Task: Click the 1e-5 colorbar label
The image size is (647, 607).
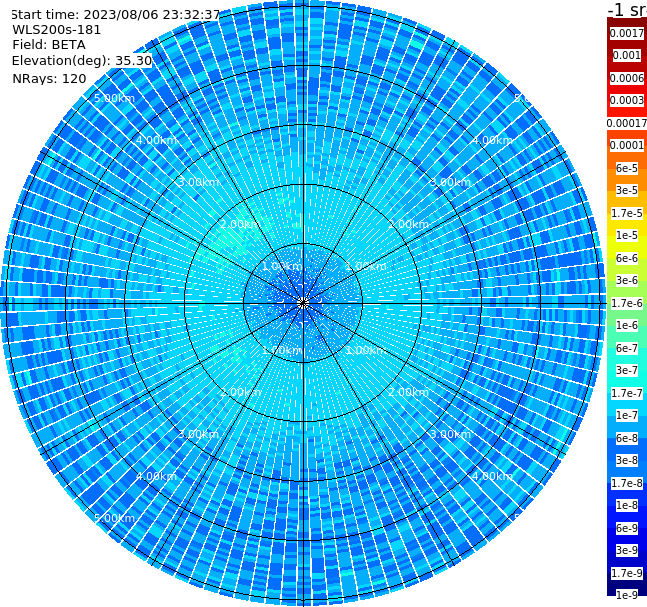Action: pos(627,235)
